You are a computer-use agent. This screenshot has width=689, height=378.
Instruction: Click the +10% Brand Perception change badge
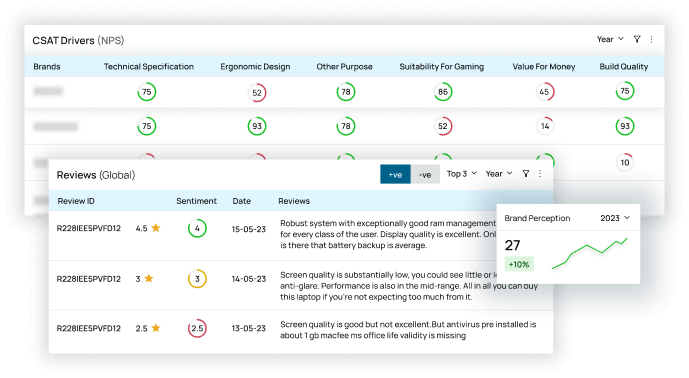click(519, 264)
